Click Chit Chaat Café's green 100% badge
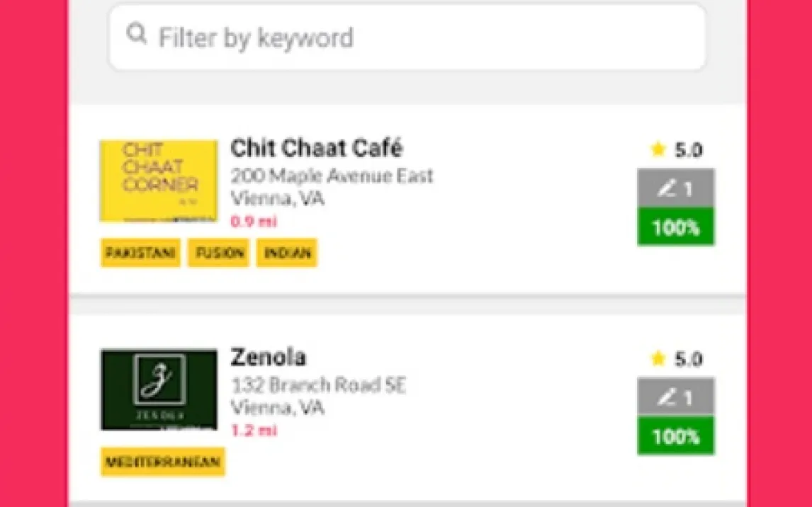Screen dimensions: 812x507 (x=676, y=227)
